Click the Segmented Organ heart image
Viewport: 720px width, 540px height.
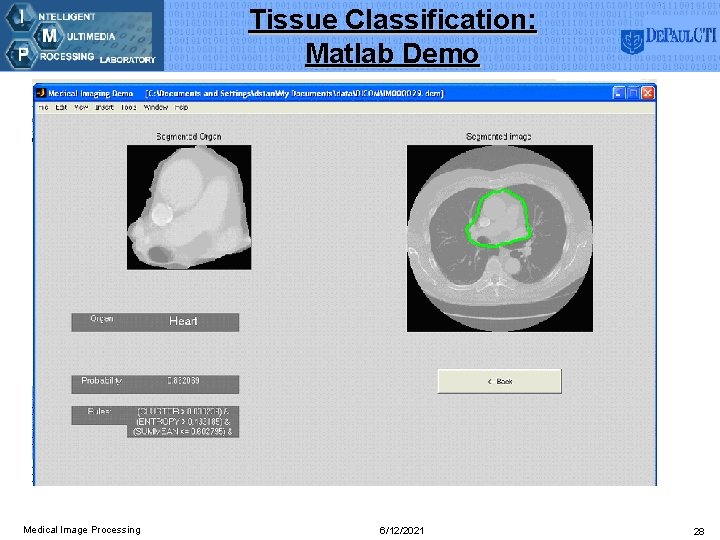coord(189,207)
